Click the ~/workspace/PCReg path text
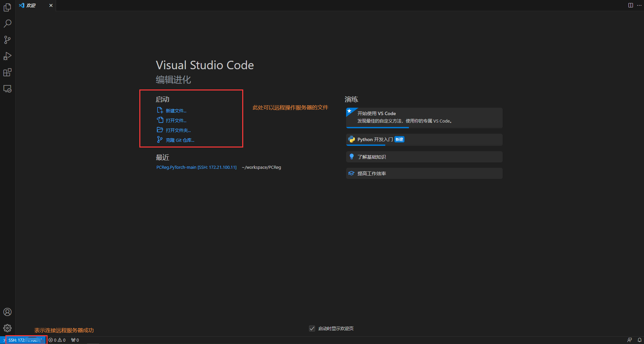Screen dimensions: 644x344 261,167
